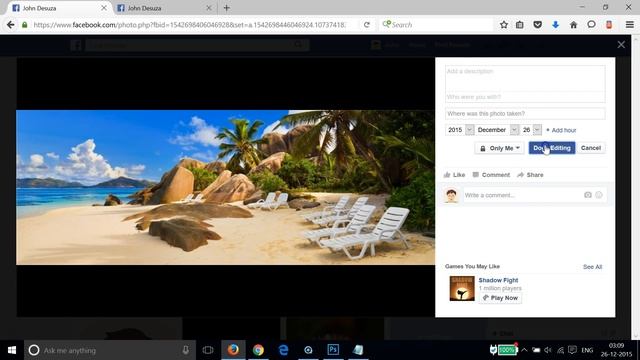
Task: Go to the Firefox home icon
Action: click(573, 25)
